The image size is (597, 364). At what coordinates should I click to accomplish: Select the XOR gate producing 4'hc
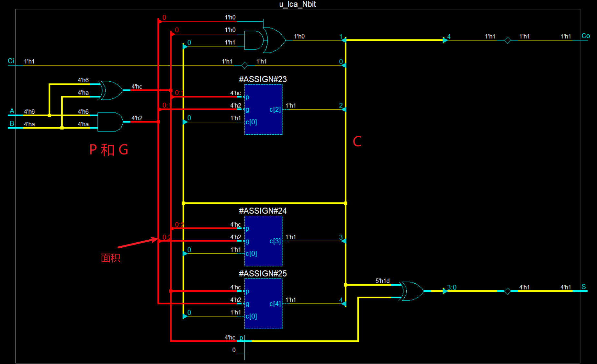coord(112,90)
